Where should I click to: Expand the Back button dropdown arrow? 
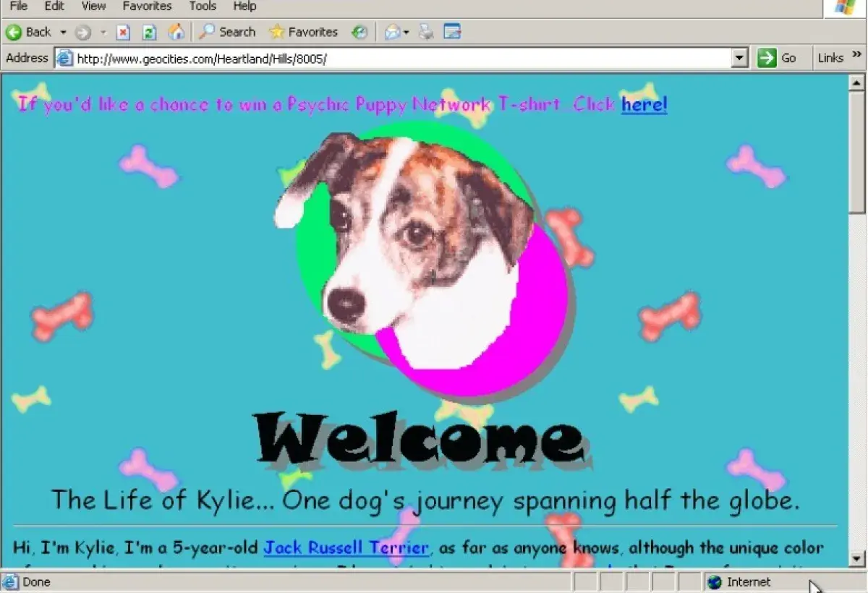click(64, 32)
